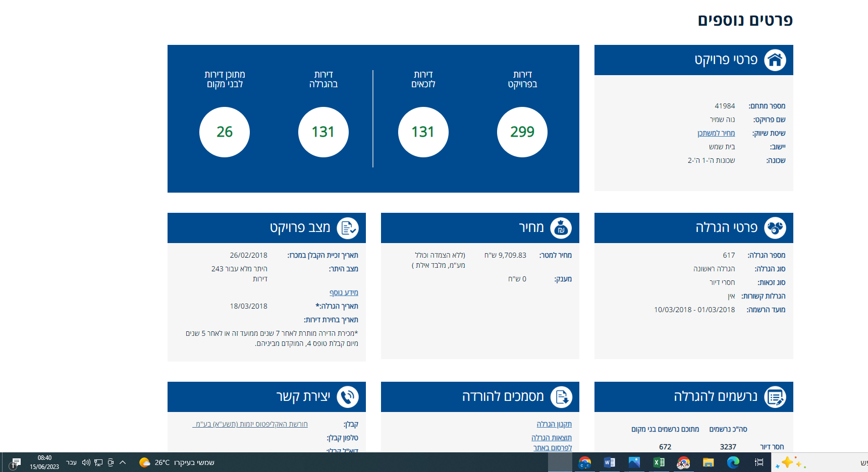Click the total registrants value 3237
The width and height of the screenshot is (868, 472).
point(728,447)
